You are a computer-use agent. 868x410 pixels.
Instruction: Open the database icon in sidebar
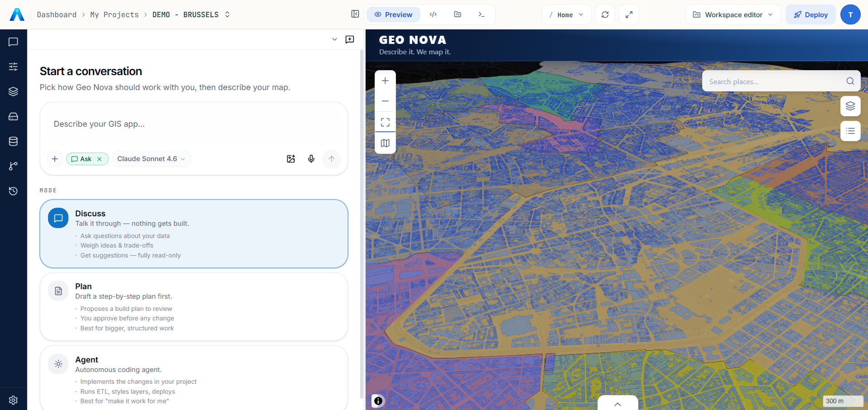click(x=13, y=141)
